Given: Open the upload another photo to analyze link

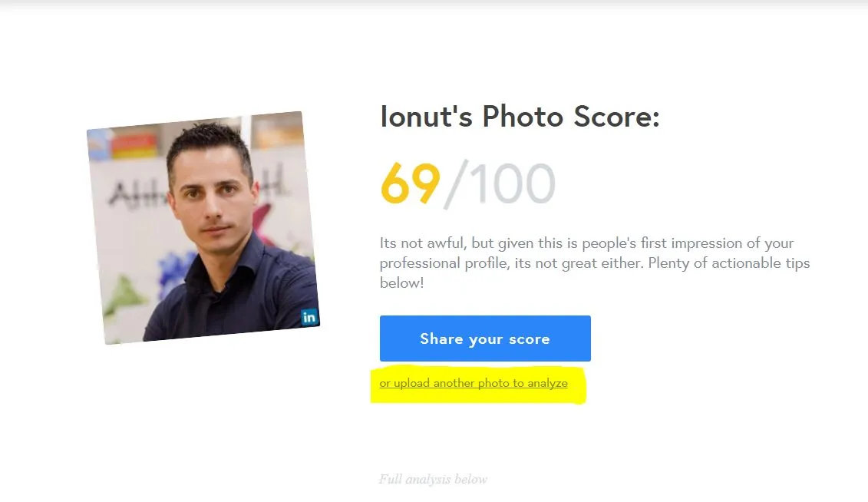Looking at the screenshot, I should click(474, 383).
